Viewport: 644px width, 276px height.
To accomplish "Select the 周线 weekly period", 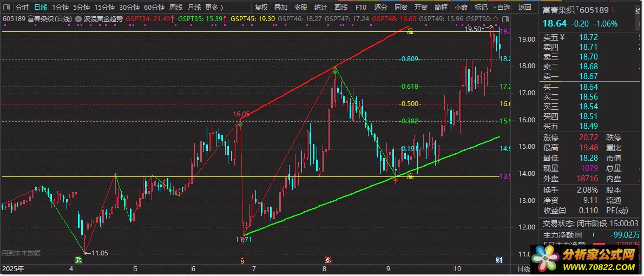I will (176, 8).
